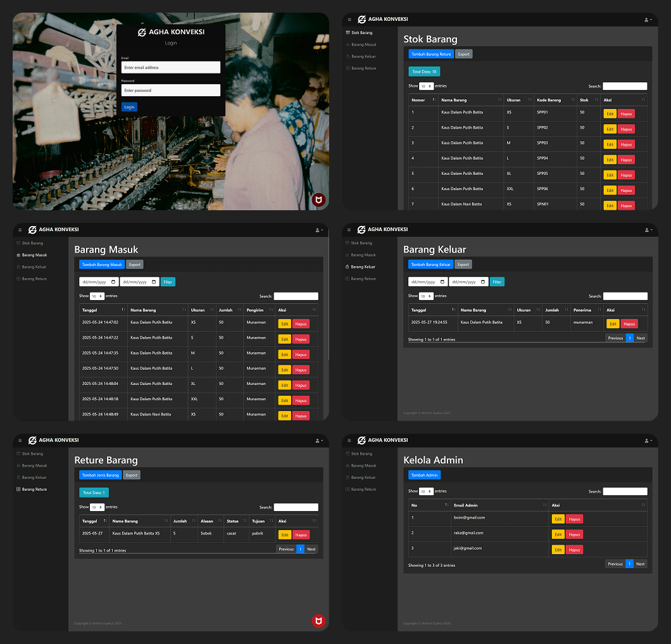Click calendar icon of first date field in Barang Masuk
The image size is (671, 644).
click(x=113, y=282)
